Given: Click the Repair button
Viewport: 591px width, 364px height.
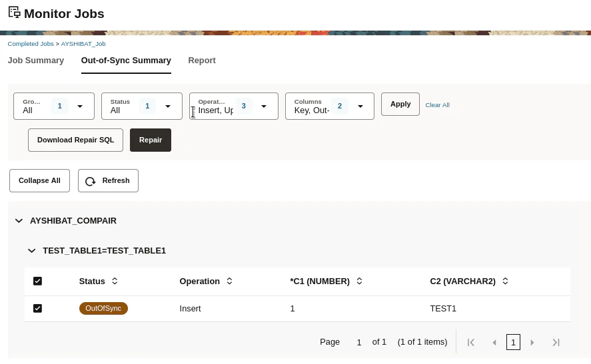Looking at the screenshot, I should 151,140.
